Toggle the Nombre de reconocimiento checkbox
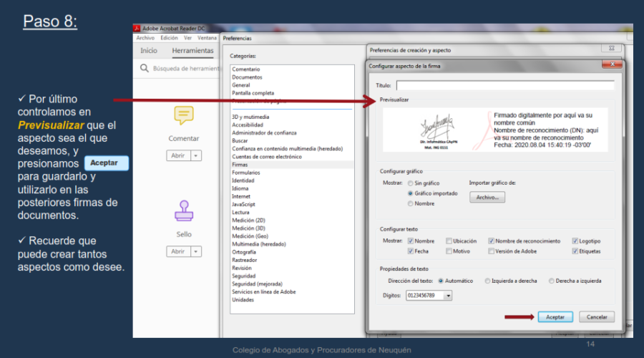 click(x=491, y=241)
